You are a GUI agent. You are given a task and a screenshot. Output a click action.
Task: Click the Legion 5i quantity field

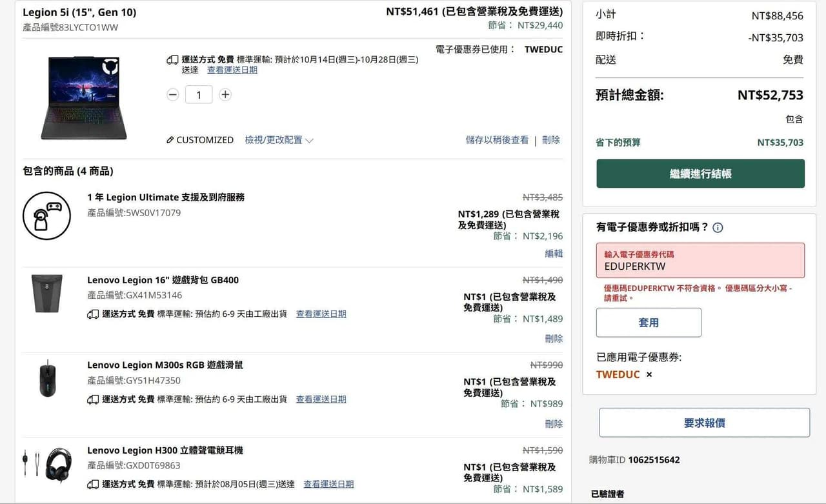click(199, 95)
